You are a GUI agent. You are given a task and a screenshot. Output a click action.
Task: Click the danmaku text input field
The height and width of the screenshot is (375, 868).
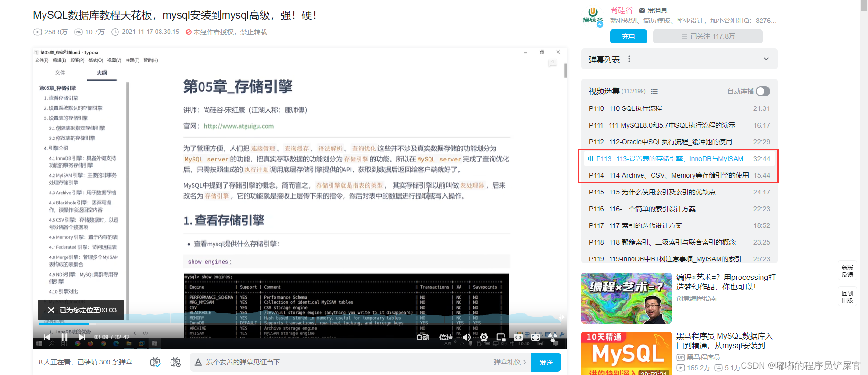(x=344, y=362)
